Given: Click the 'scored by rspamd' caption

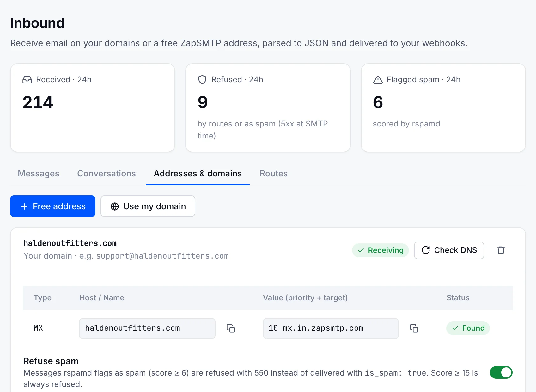Looking at the screenshot, I should tap(406, 124).
